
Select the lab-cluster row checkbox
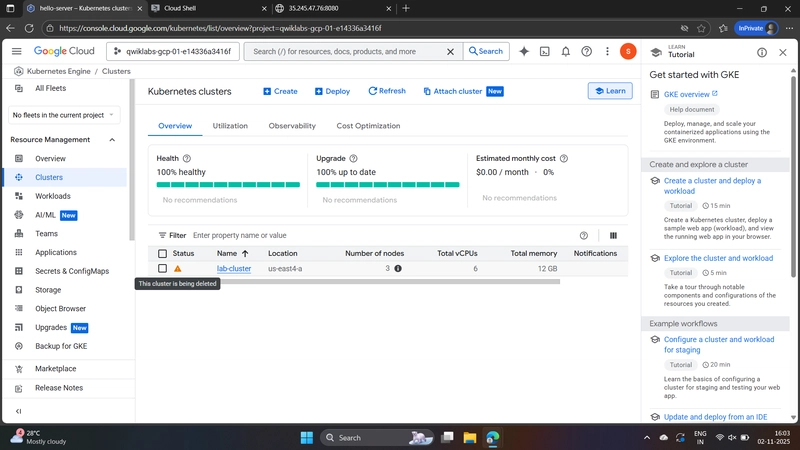click(x=162, y=269)
